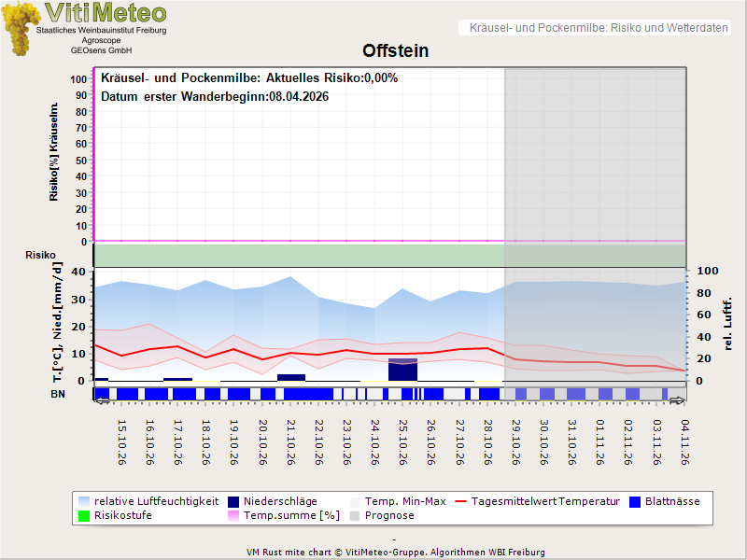Click the 'Niederschläge' legend text

click(280, 501)
